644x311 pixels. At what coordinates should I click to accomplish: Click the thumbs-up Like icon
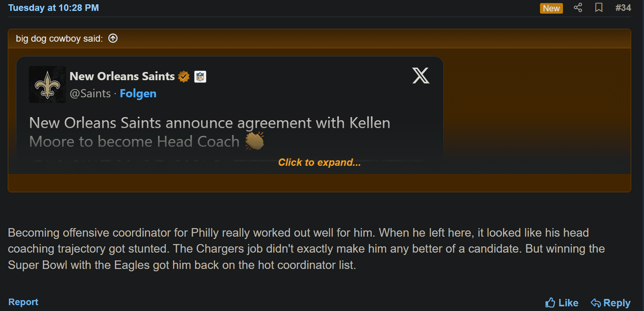(x=550, y=302)
